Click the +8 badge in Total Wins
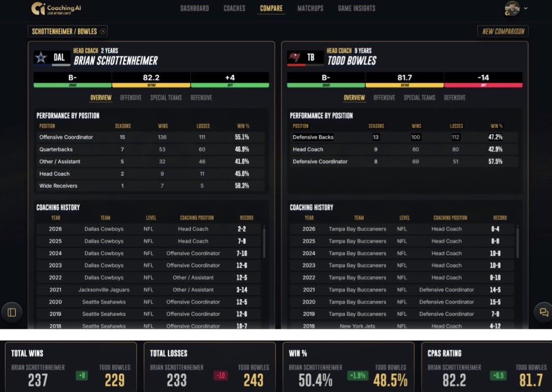Viewport: 552px width, 392px height. coord(82,376)
